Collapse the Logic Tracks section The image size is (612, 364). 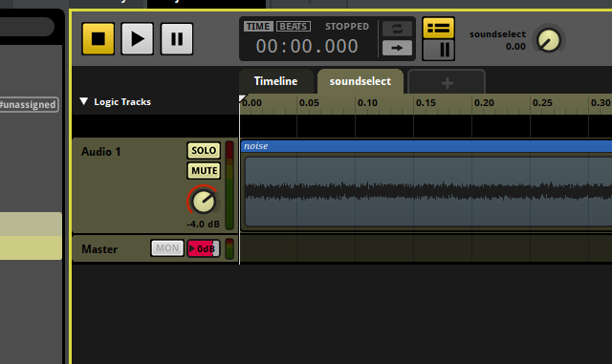(x=83, y=101)
